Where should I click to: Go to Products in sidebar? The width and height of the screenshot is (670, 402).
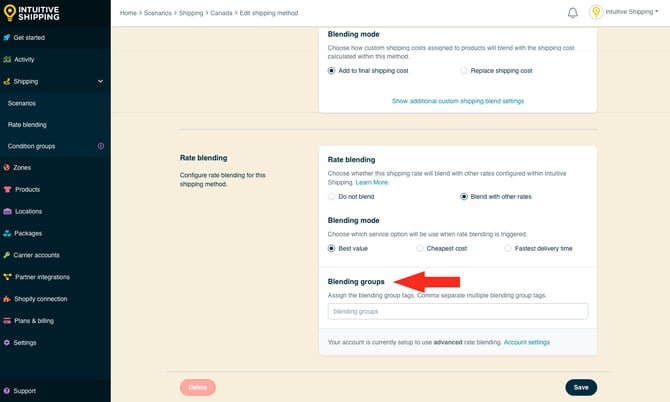tap(27, 189)
